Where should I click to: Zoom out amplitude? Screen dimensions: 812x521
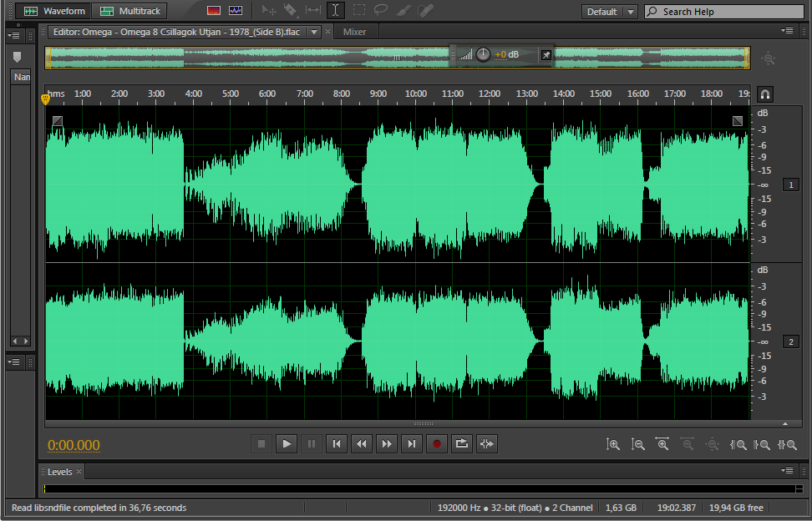pyautogui.click(x=637, y=444)
